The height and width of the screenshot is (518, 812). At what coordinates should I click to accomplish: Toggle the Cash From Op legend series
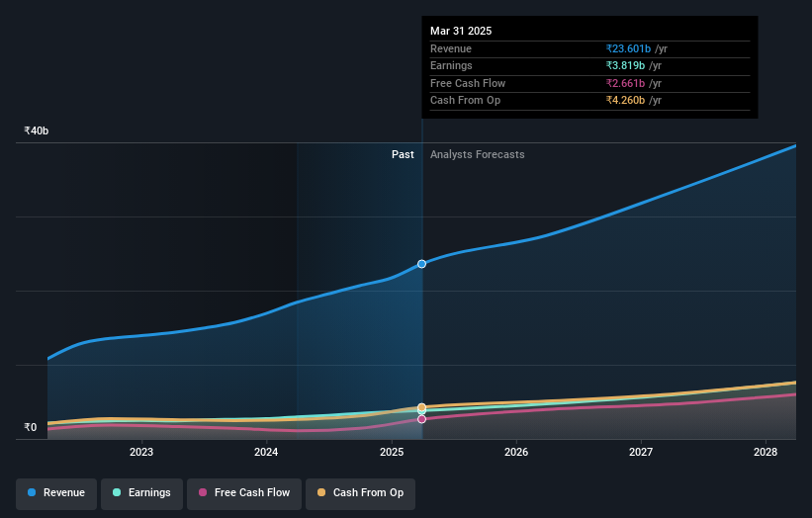coord(360,493)
